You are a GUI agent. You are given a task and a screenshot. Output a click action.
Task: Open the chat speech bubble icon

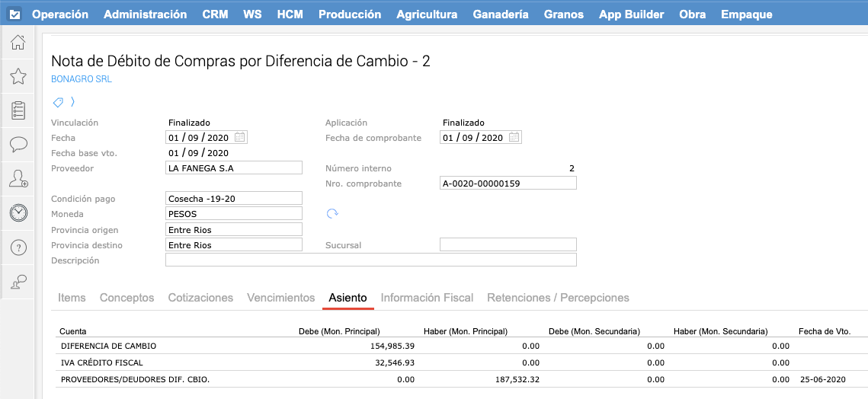[18, 145]
